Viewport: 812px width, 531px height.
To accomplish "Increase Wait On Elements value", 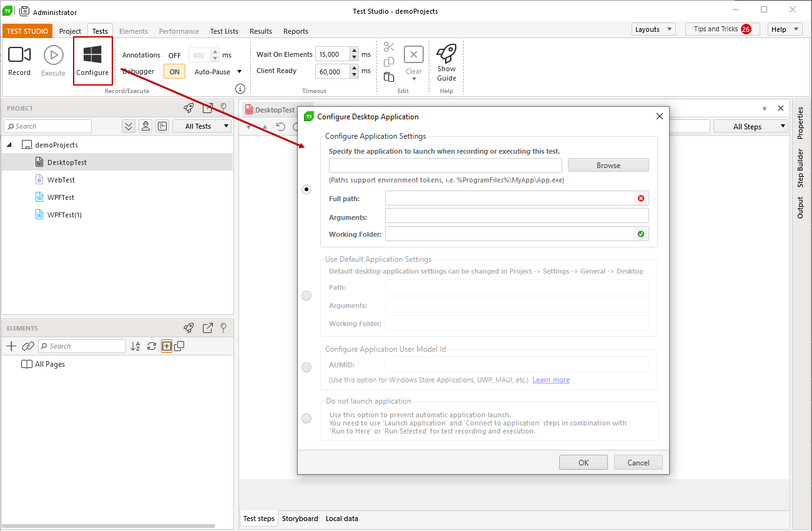I will point(355,51).
